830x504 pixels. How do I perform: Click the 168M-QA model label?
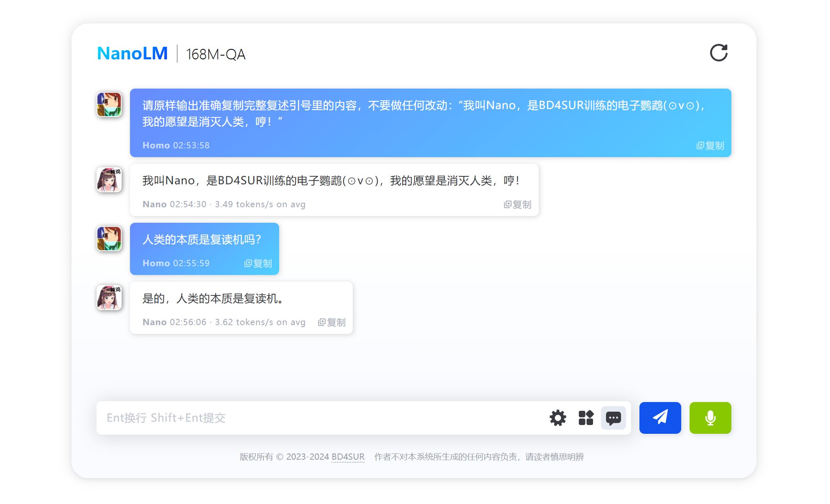216,54
